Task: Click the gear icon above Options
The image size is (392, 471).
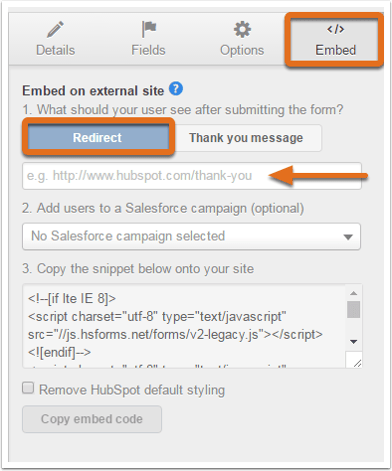Action: [242, 29]
